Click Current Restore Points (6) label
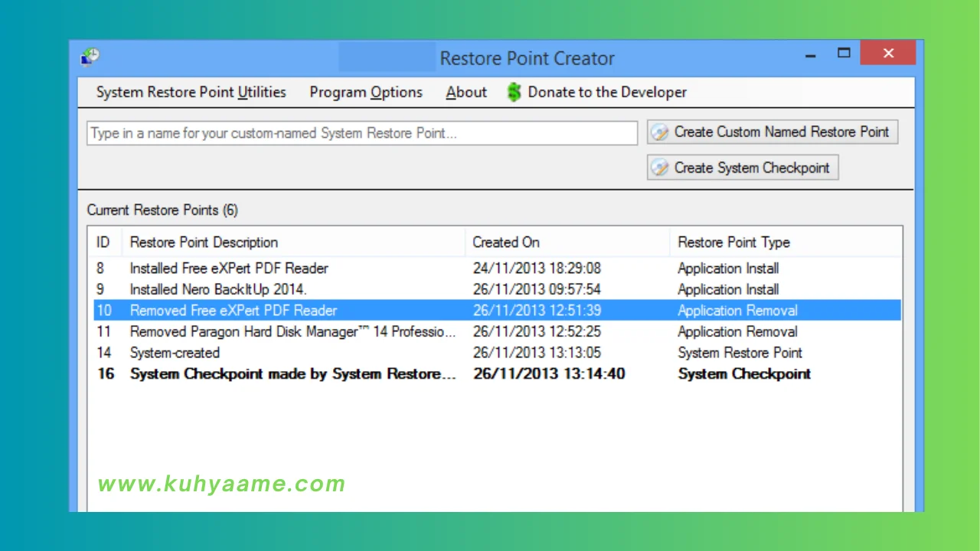The image size is (980, 551). point(162,210)
